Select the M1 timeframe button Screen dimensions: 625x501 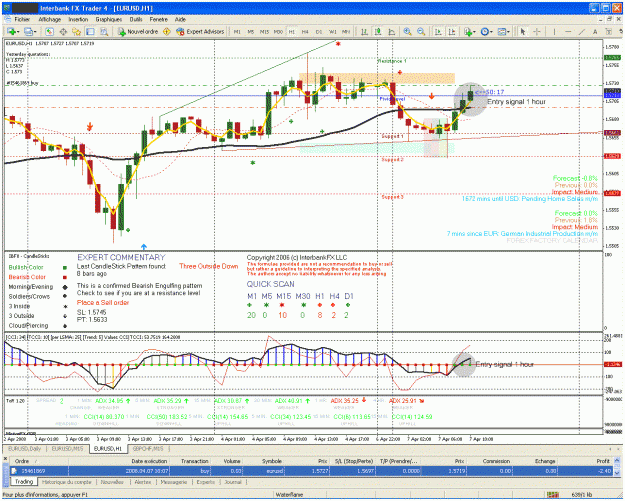click(x=237, y=31)
